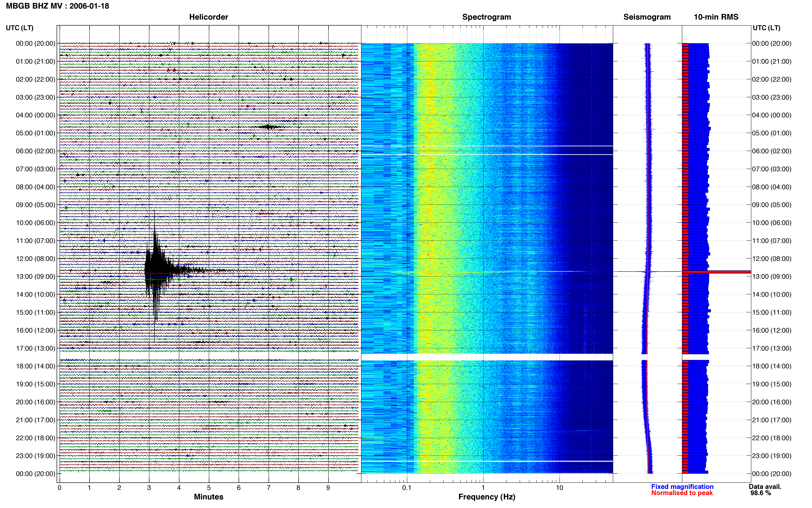Click the 'Frequency (Hz)' axis title
Image resolution: width=812 pixels, height=508 pixels.
487,497
